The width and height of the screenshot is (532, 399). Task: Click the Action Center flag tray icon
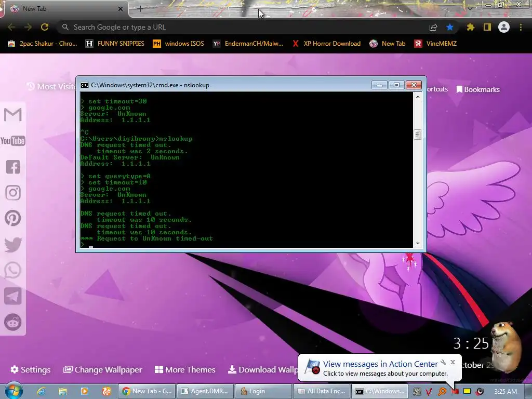[x=455, y=392]
